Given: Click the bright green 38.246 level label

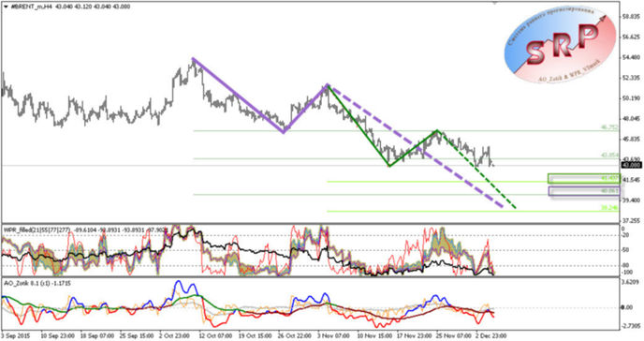Looking at the screenshot, I should [x=609, y=208].
